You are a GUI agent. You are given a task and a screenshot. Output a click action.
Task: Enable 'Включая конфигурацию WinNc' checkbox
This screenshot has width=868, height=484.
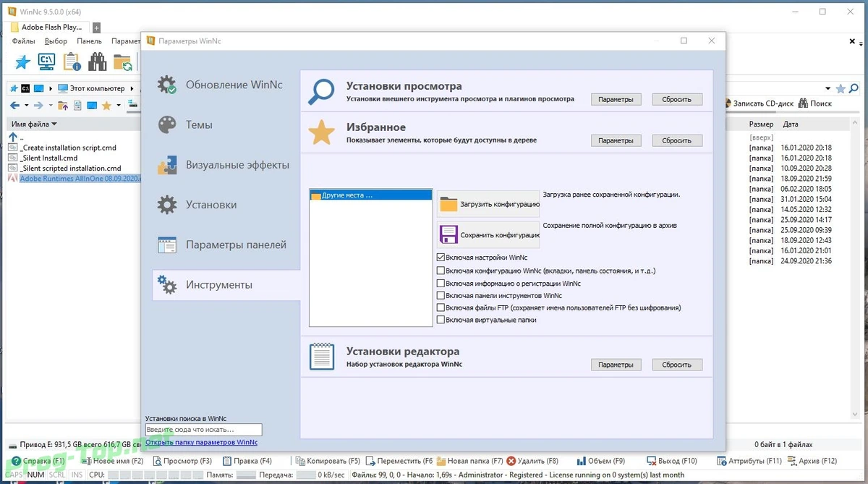tap(441, 271)
